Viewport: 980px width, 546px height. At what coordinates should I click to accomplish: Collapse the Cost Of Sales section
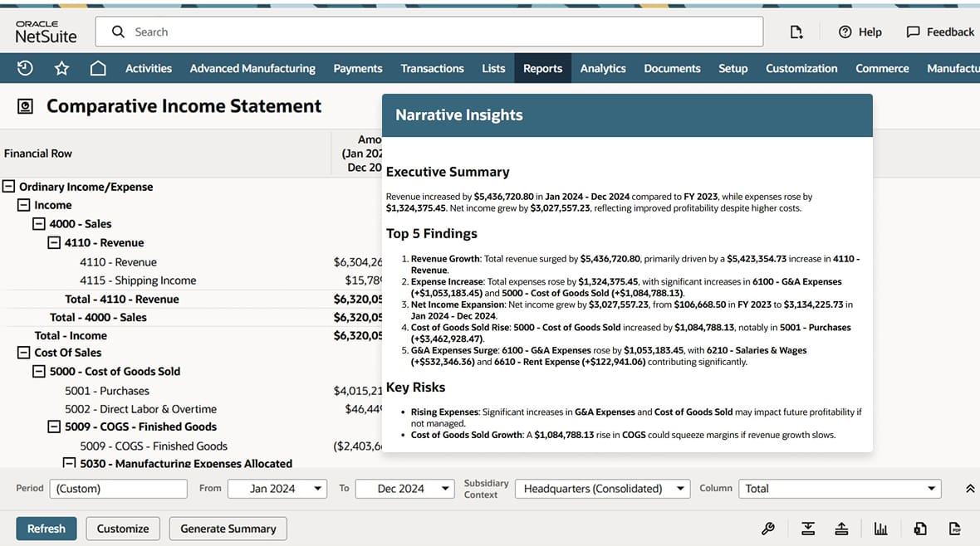tap(24, 353)
